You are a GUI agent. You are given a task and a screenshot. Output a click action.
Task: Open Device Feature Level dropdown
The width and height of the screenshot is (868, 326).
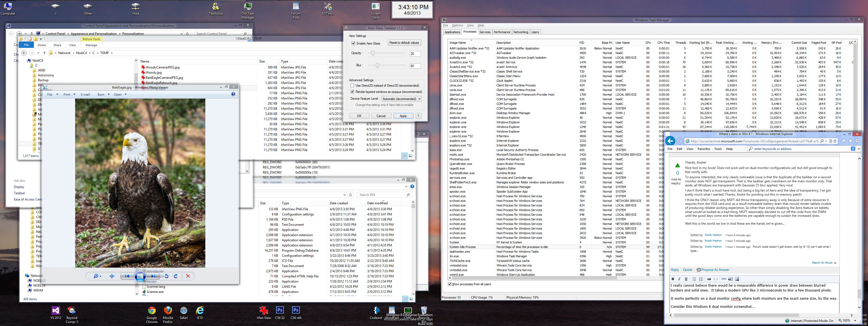pos(401,99)
